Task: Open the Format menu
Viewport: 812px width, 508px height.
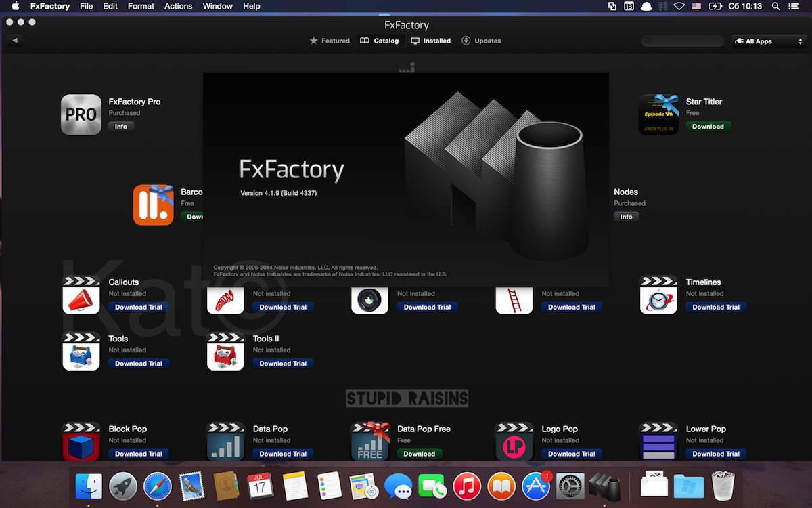Action: (x=141, y=6)
